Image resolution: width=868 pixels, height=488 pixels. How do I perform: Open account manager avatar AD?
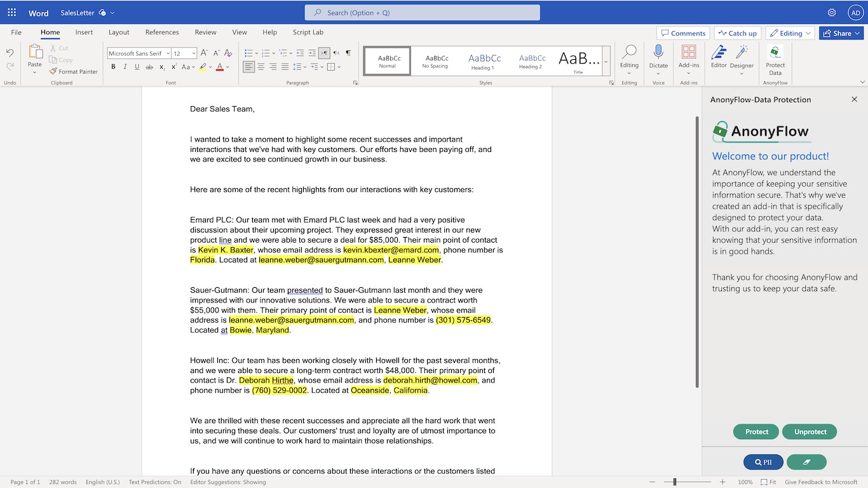point(855,13)
